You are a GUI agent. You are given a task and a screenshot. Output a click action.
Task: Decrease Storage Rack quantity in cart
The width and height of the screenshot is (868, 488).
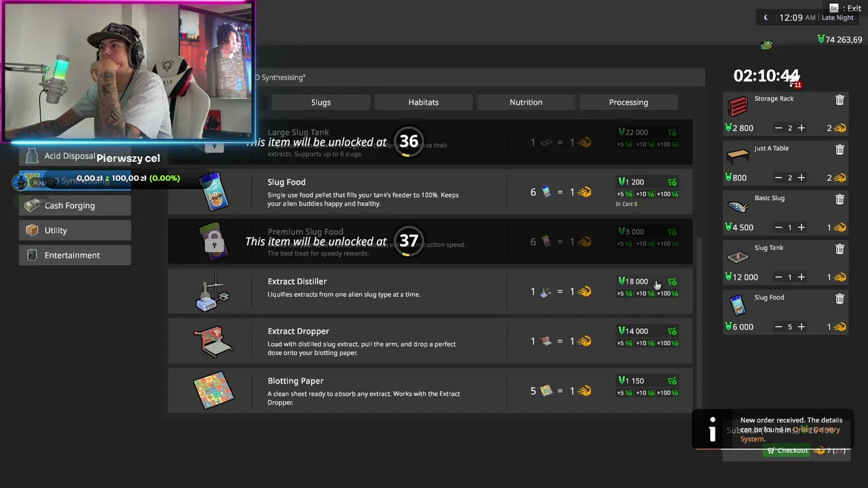click(x=778, y=128)
